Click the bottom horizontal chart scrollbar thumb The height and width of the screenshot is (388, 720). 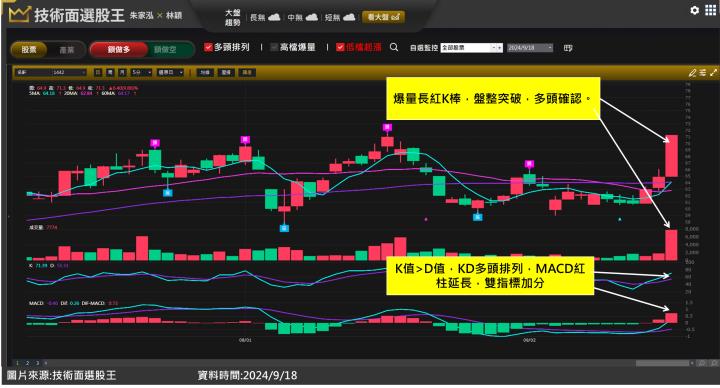point(663,363)
